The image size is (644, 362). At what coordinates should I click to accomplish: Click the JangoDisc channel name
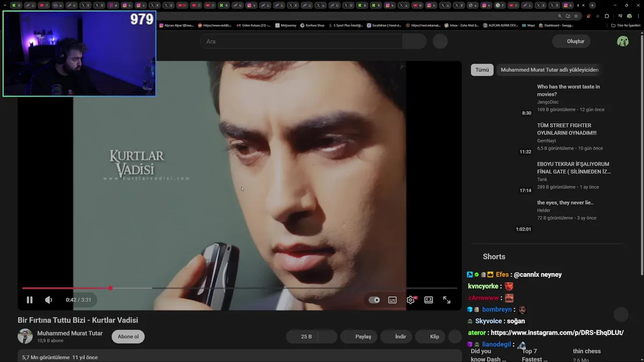[548, 102]
